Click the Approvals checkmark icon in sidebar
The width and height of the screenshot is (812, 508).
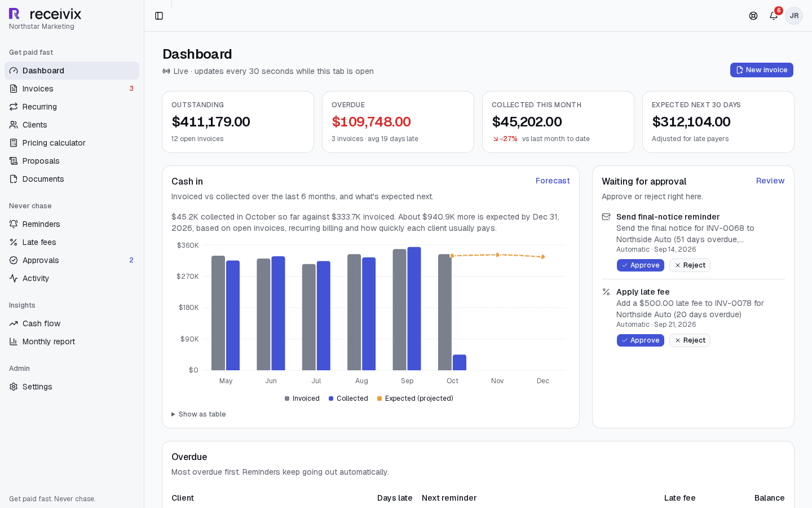pos(14,260)
